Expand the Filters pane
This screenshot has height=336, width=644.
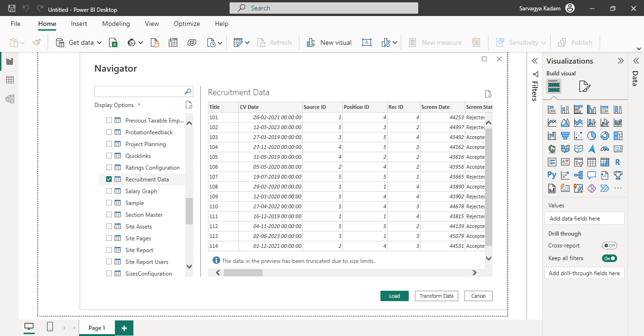535,61
